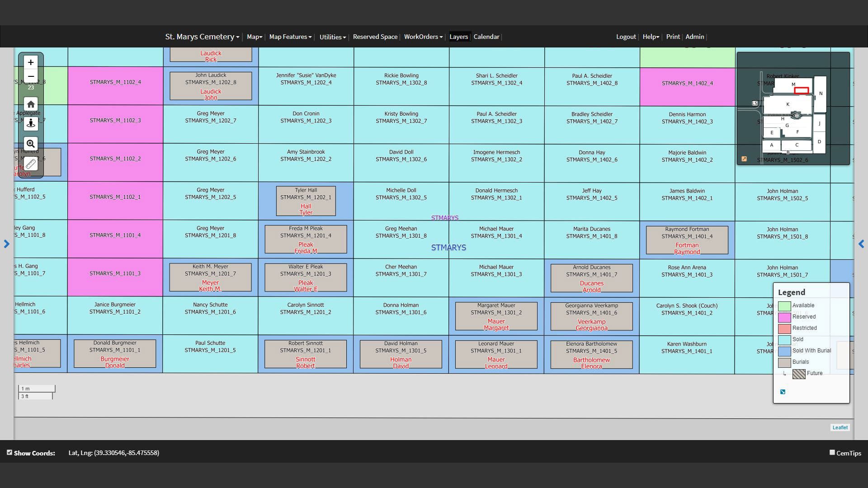
Task: Enable the CemTips checkbox
Action: click(832, 452)
